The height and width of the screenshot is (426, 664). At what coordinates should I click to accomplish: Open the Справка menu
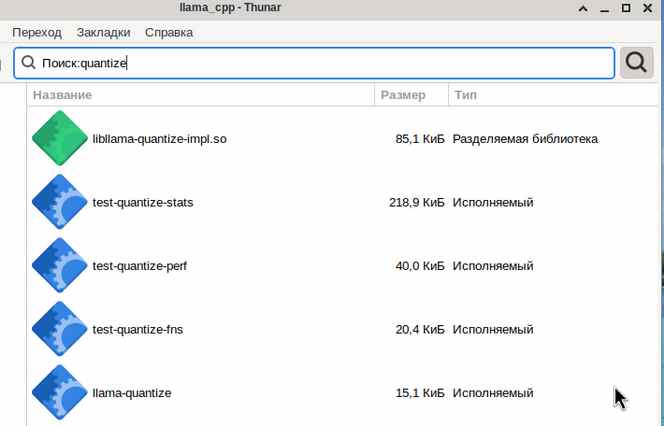169,33
